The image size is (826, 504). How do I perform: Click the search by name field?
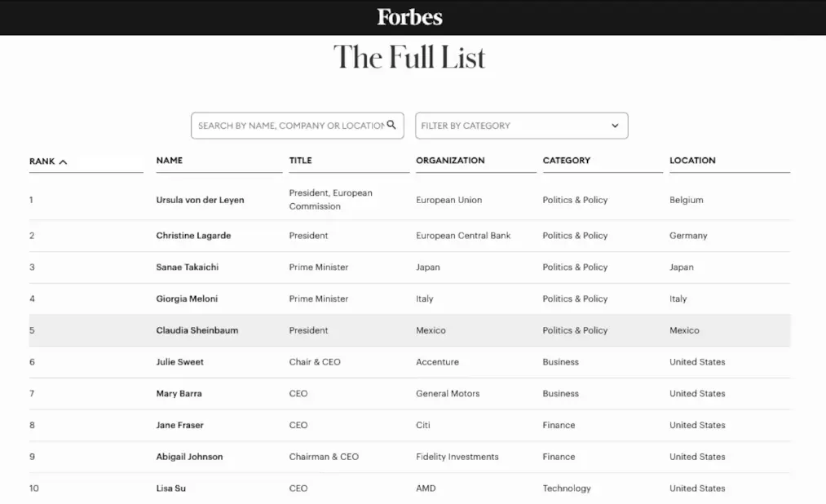(289, 126)
